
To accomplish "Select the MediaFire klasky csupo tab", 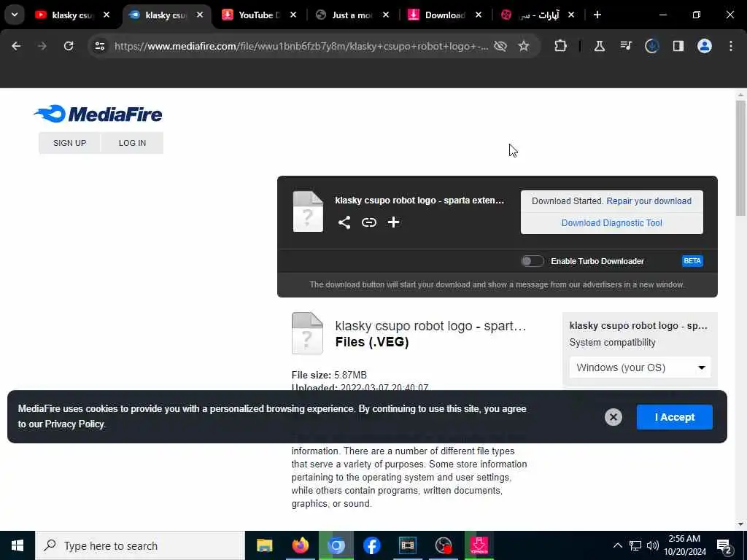I will 166,15.
